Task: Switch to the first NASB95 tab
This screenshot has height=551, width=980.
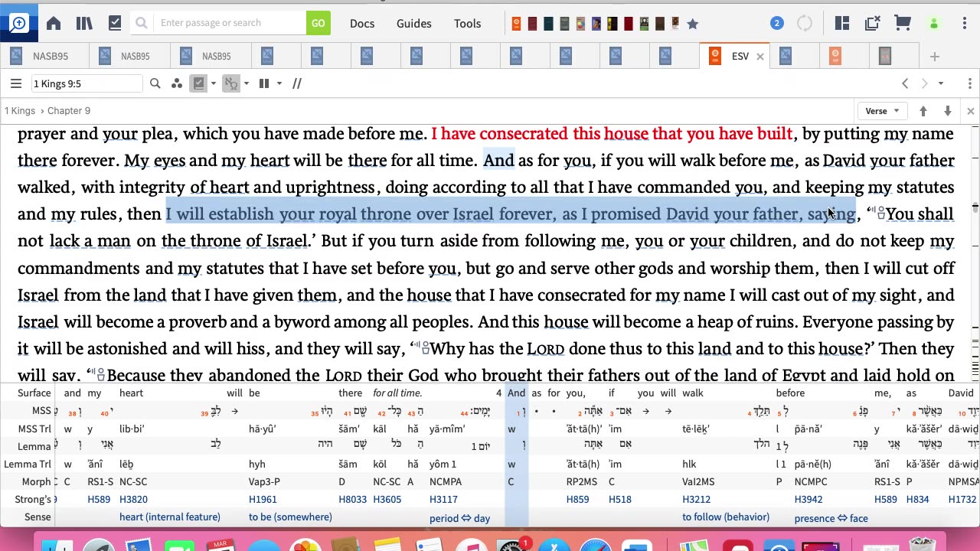Action: (x=43, y=56)
